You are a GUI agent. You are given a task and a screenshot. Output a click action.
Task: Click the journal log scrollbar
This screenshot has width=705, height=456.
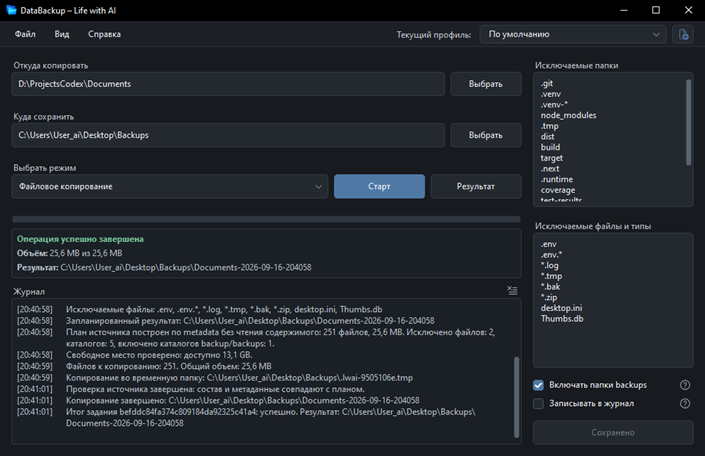tap(516, 397)
